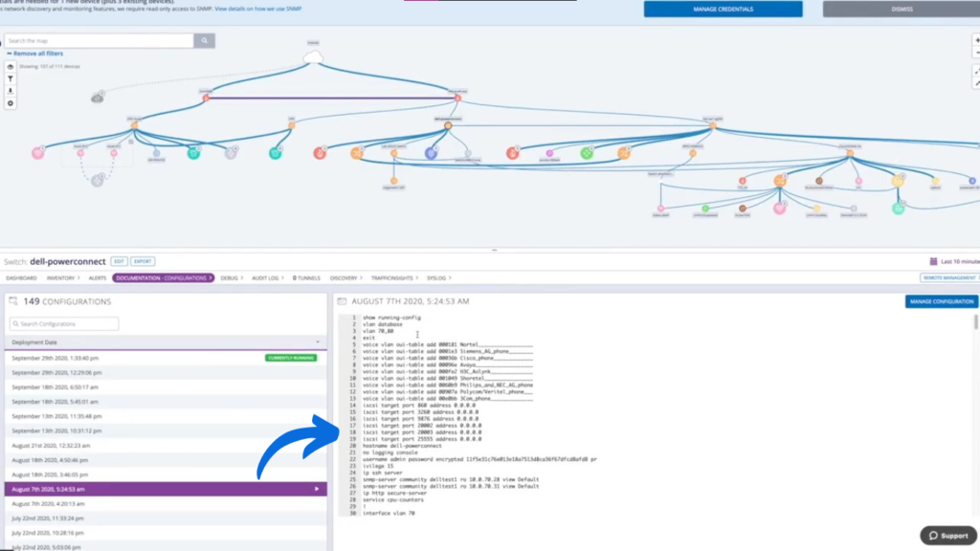Select the dell-powerconnect node on map
Screen dimensions: 980x551
click(448, 125)
